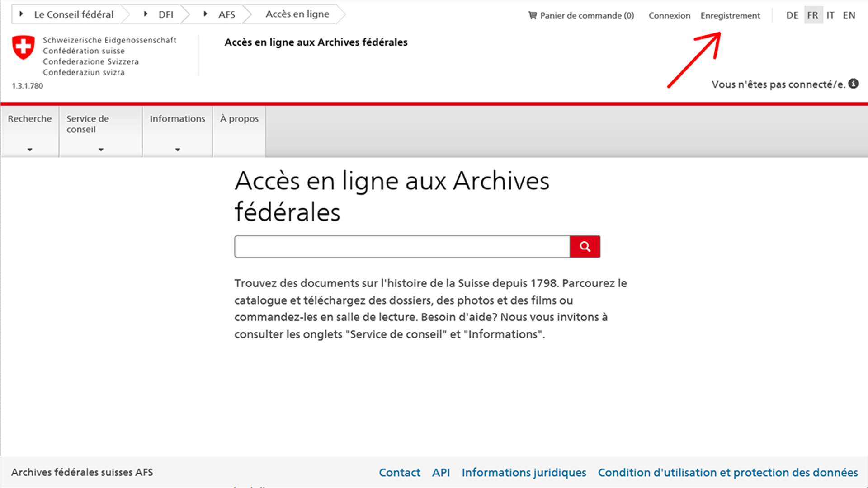Open the À propos tab
This screenshot has height=488, width=868.
(239, 118)
